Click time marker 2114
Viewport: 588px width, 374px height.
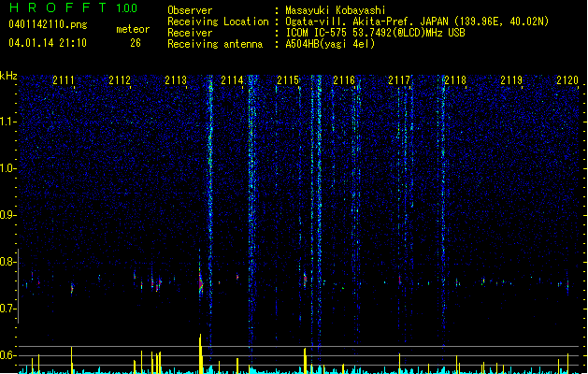(x=232, y=79)
